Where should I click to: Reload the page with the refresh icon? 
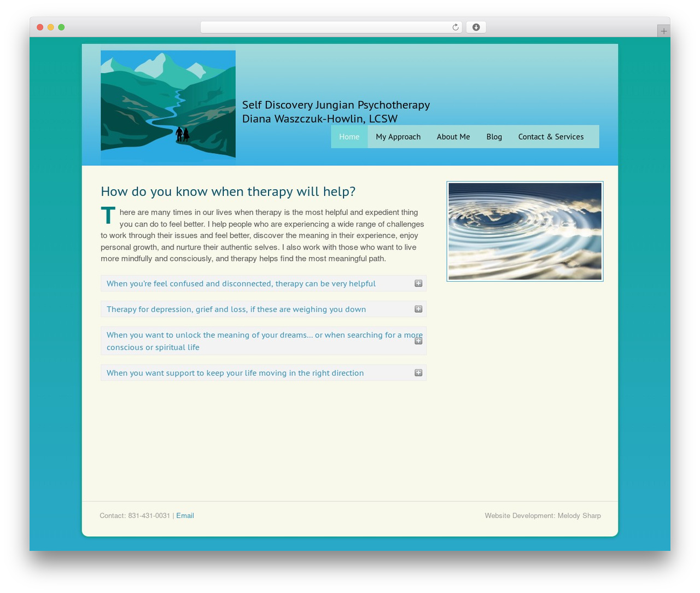coord(455,27)
